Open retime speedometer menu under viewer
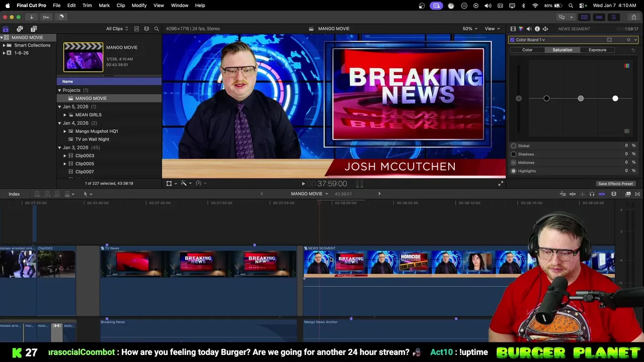This screenshot has width=644, height=362. coord(200,184)
